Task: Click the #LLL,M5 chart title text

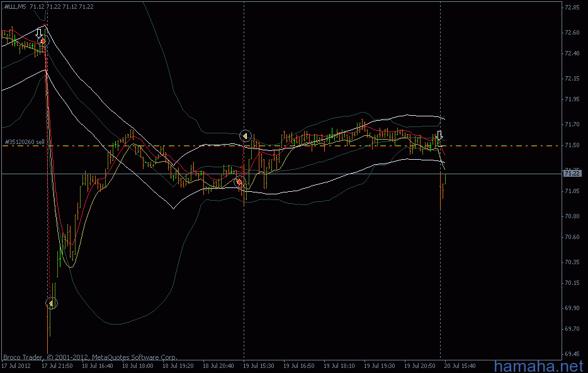Action: [x=15, y=6]
